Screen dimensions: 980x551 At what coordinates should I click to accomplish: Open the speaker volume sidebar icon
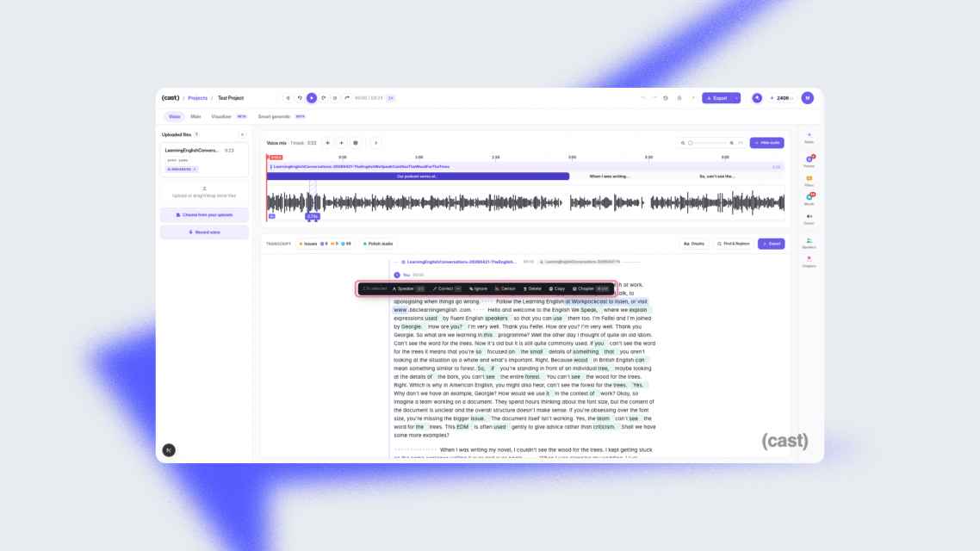click(809, 219)
